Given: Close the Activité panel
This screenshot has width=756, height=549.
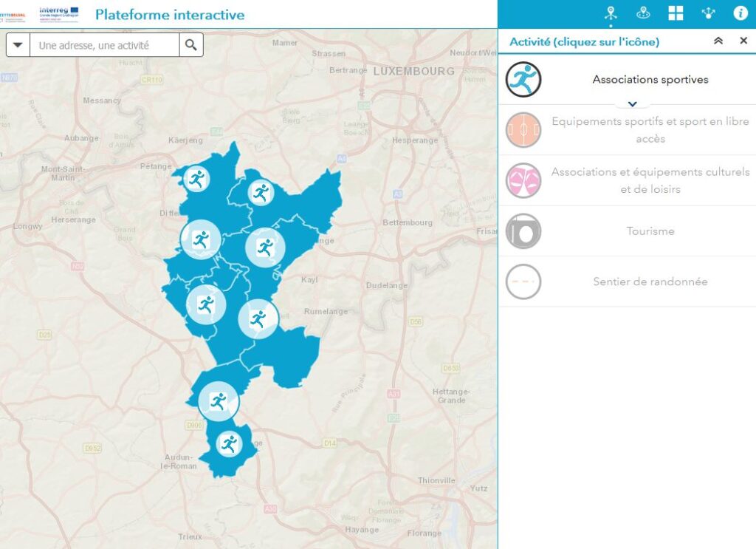Looking at the screenshot, I should (x=743, y=41).
